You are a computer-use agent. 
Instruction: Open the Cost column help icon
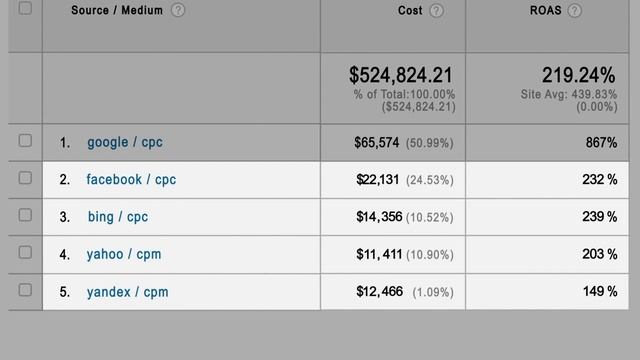coord(436,10)
